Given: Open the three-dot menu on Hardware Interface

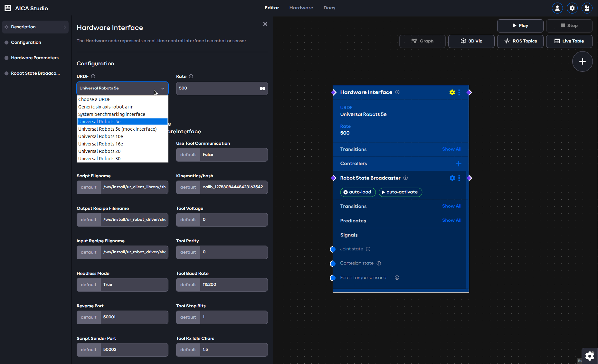Looking at the screenshot, I should [459, 92].
